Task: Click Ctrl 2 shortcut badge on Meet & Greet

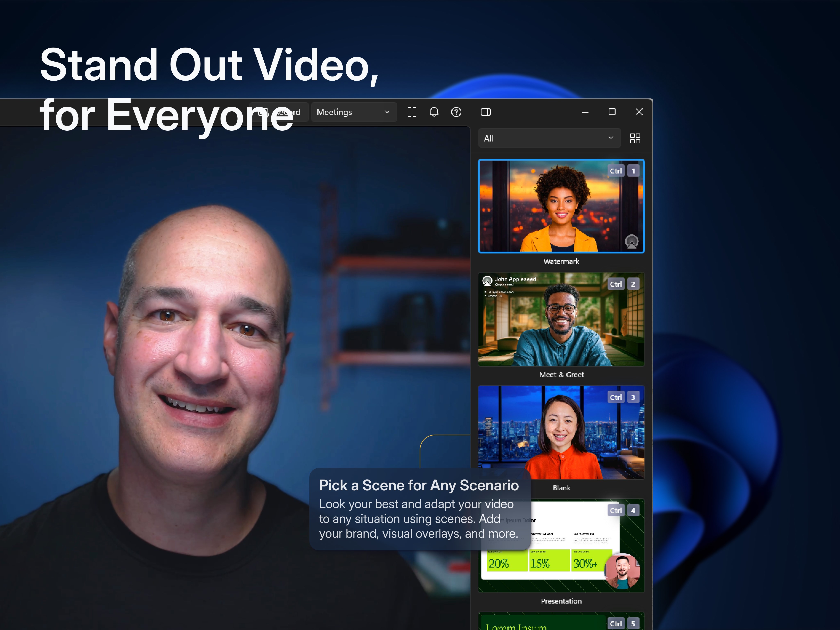Action: coord(624,284)
